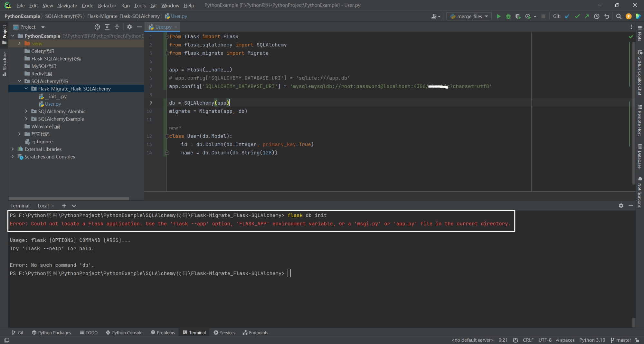Start debugging with the bug icon
This screenshot has width=644, height=344.
[x=508, y=16]
